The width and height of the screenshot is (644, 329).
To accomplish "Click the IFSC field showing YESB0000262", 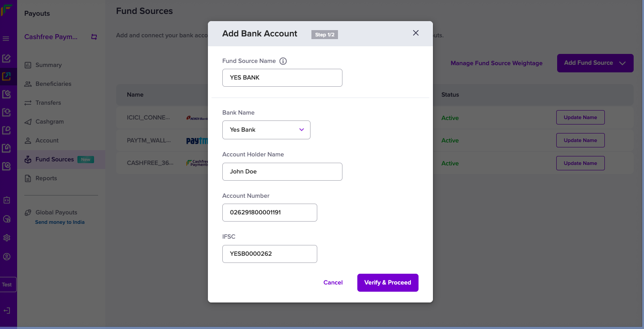I will click(x=270, y=254).
